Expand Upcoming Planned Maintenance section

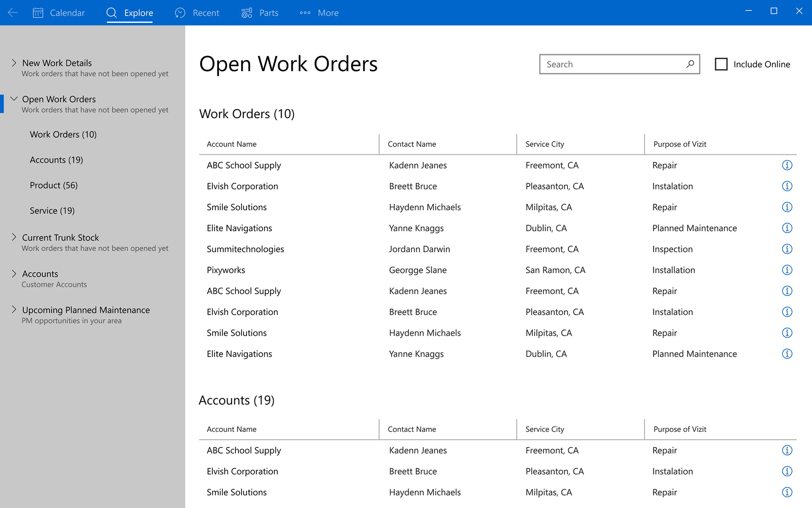point(14,309)
